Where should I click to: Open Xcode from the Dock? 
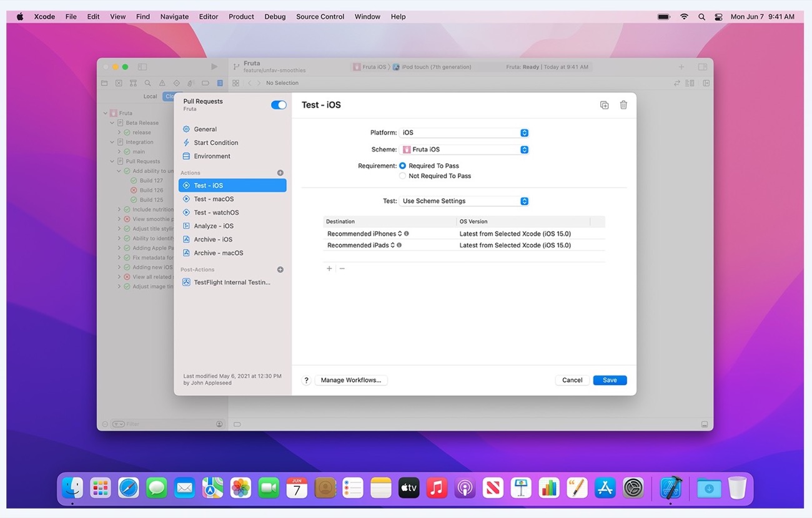pos(670,487)
